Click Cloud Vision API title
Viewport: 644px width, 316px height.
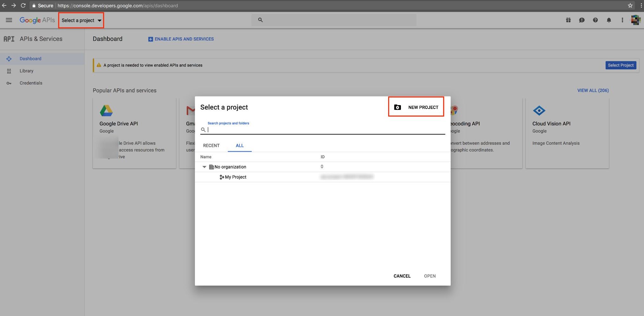[551, 123]
